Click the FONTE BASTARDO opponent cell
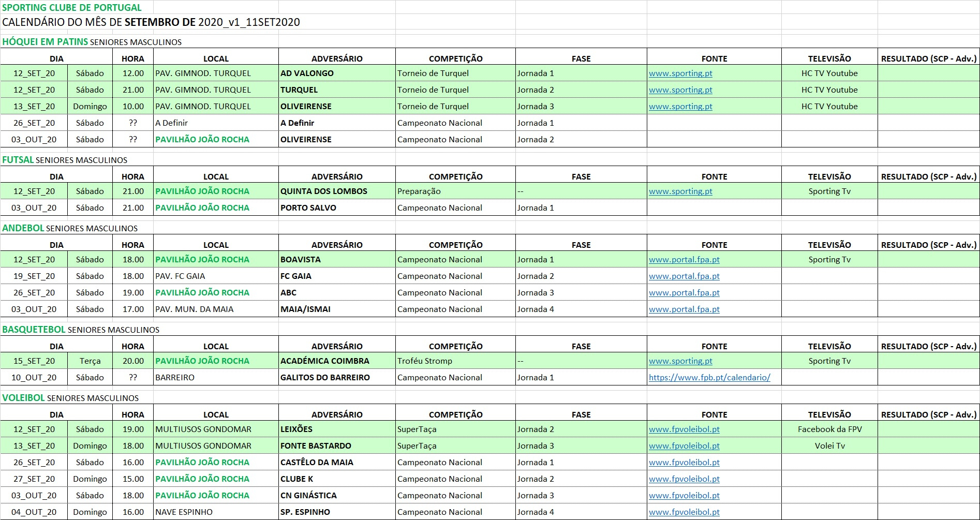Screen dimensions: 980x520 tap(337, 446)
